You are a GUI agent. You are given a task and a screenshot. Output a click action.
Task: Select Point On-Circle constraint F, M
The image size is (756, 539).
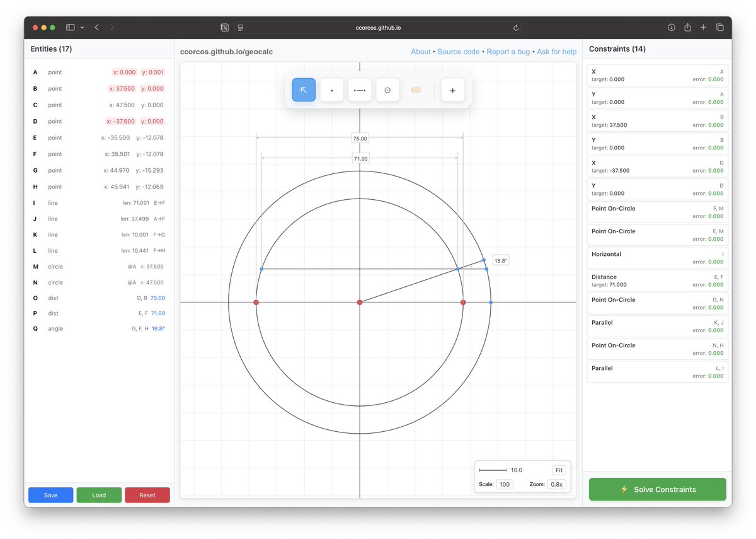[657, 212]
